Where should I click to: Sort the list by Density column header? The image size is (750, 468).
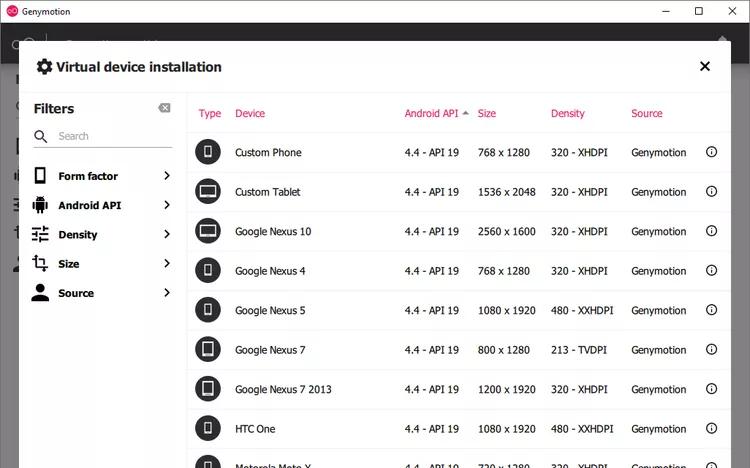(x=568, y=113)
